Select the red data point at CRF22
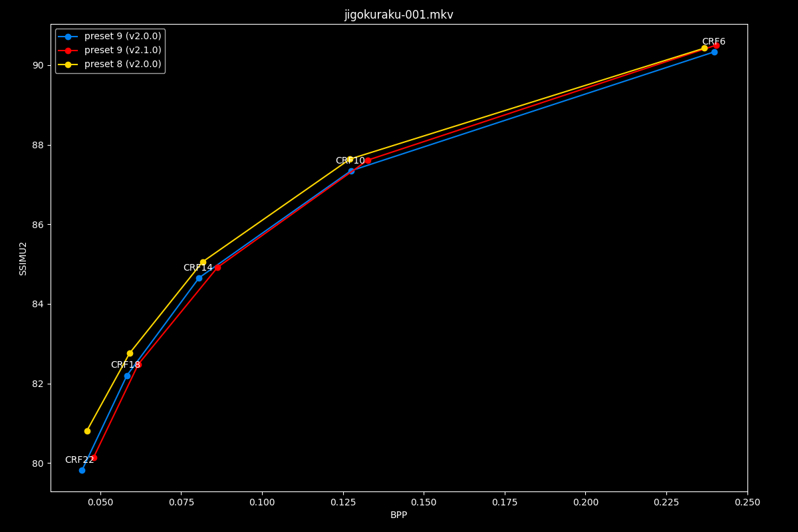Image resolution: width=798 pixels, height=532 pixels. (x=94, y=458)
